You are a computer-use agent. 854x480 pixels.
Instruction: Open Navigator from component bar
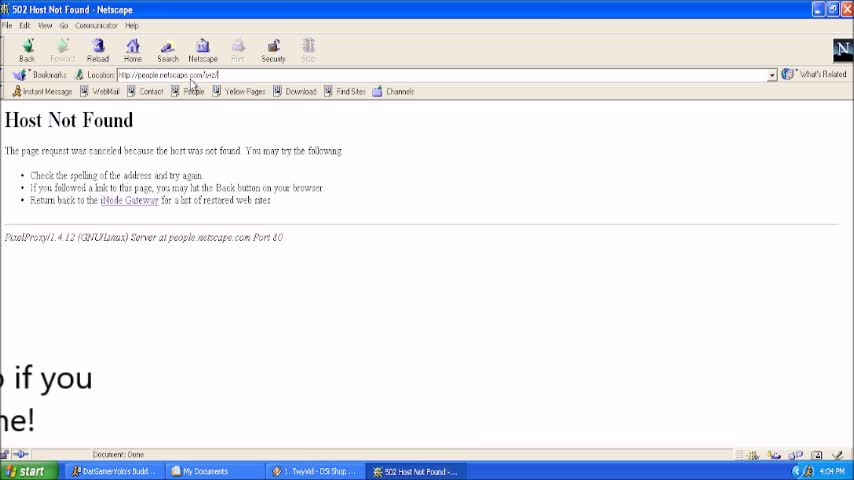tap(753, 455)
